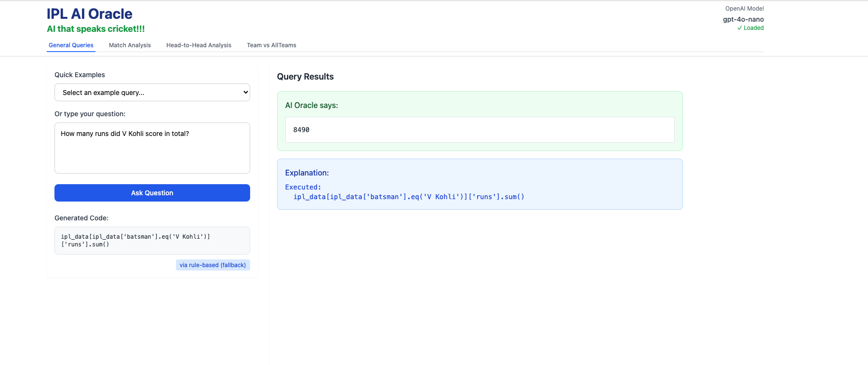Click the OpenAI Model label

click(x=744, y=9)
